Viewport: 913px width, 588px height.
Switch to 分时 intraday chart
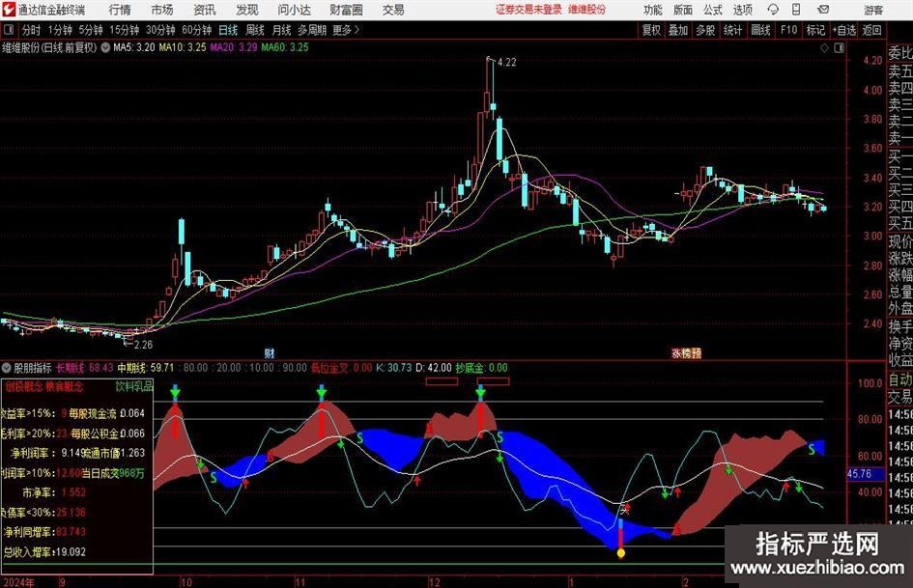(32, 30)
